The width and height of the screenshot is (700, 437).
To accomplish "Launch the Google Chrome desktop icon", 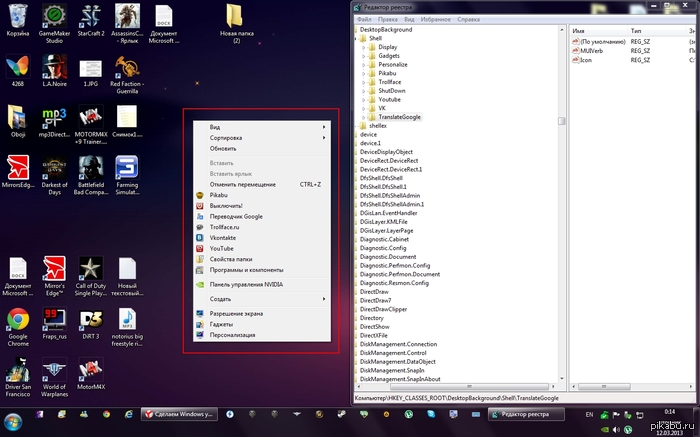I will point(17,320).
